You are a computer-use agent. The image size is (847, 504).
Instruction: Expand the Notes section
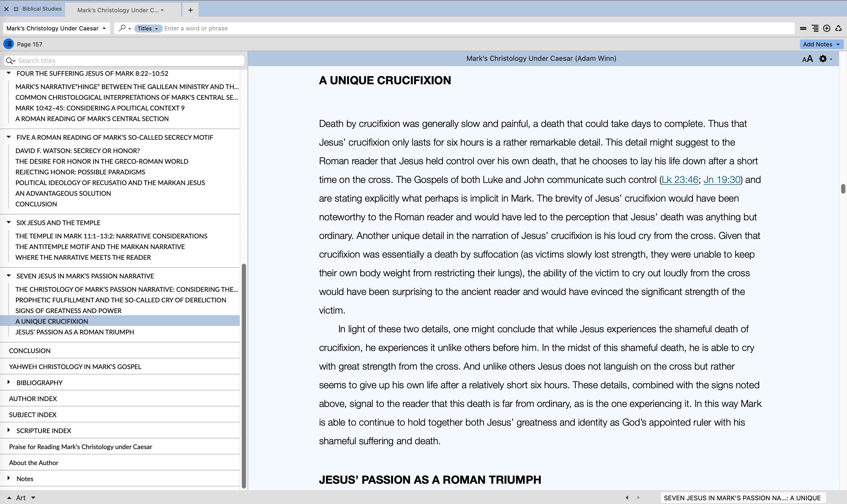click(9, 478)
